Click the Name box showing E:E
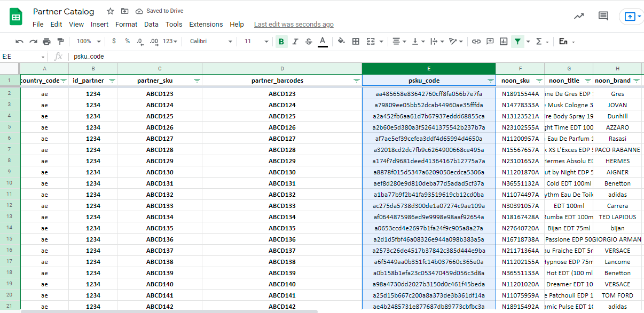644x313 pixels. (x=24, y=57)
